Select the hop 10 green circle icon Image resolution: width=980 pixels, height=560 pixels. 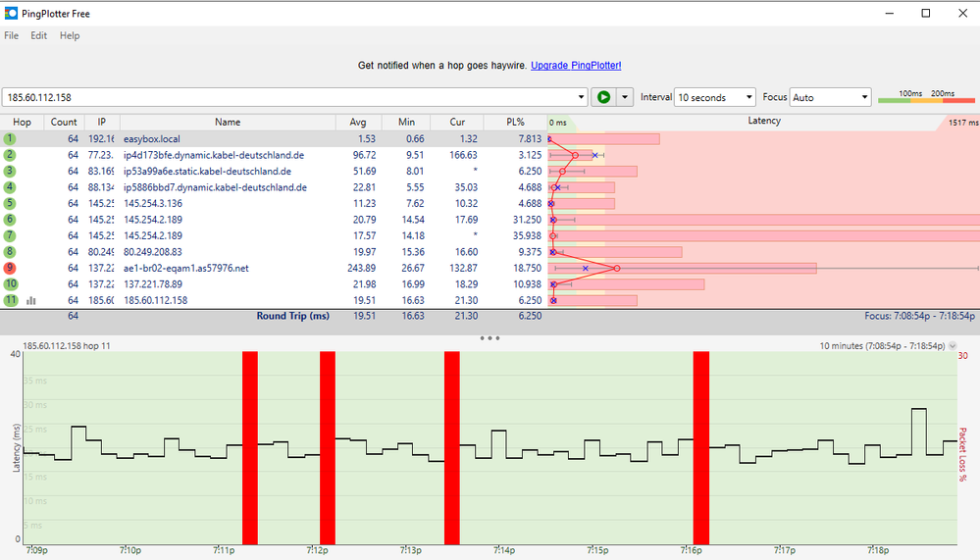[11, 284]
